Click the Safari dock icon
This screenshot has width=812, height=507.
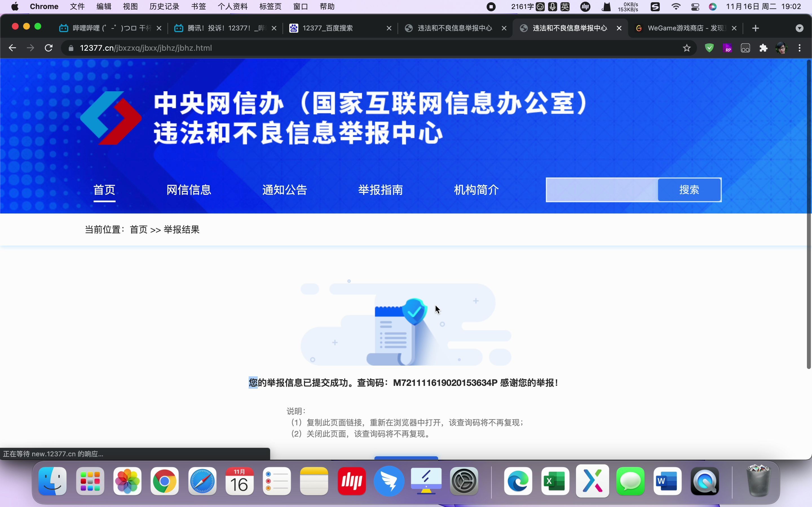(202, 481)
